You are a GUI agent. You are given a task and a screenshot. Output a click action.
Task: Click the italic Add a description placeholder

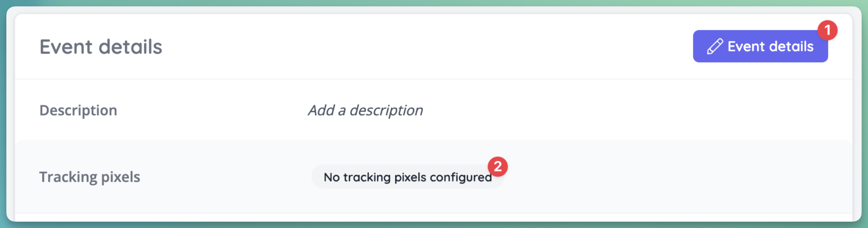tap(365, 110)
